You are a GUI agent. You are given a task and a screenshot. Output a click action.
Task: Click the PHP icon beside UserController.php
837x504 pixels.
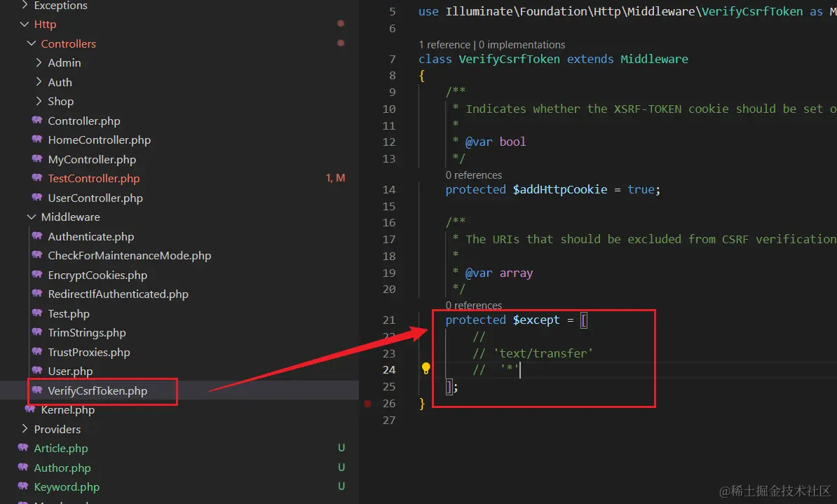coord(37,197)
